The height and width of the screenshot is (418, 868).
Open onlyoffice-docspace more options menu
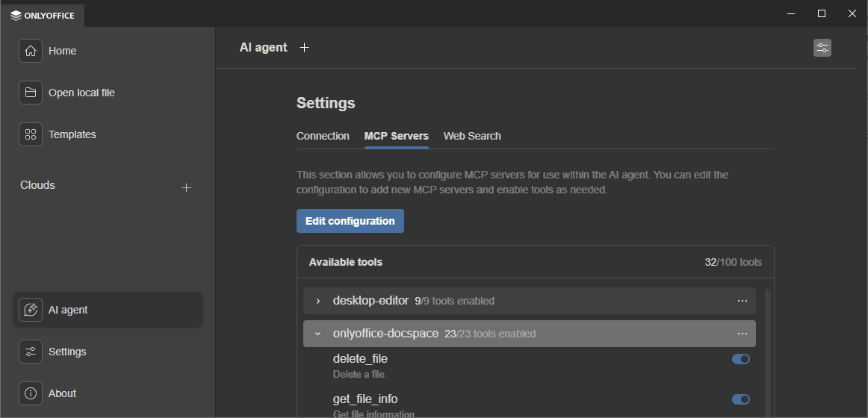pos(742,334)
